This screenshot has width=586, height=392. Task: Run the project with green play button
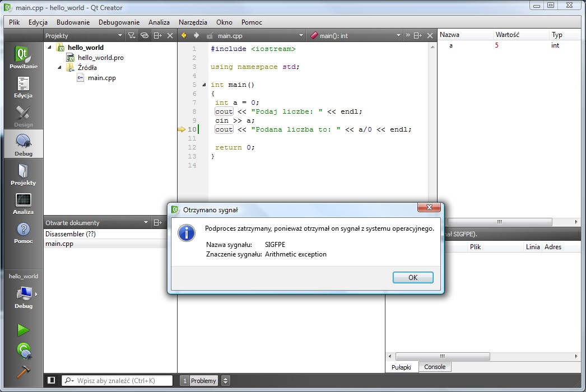pos(23,330)
